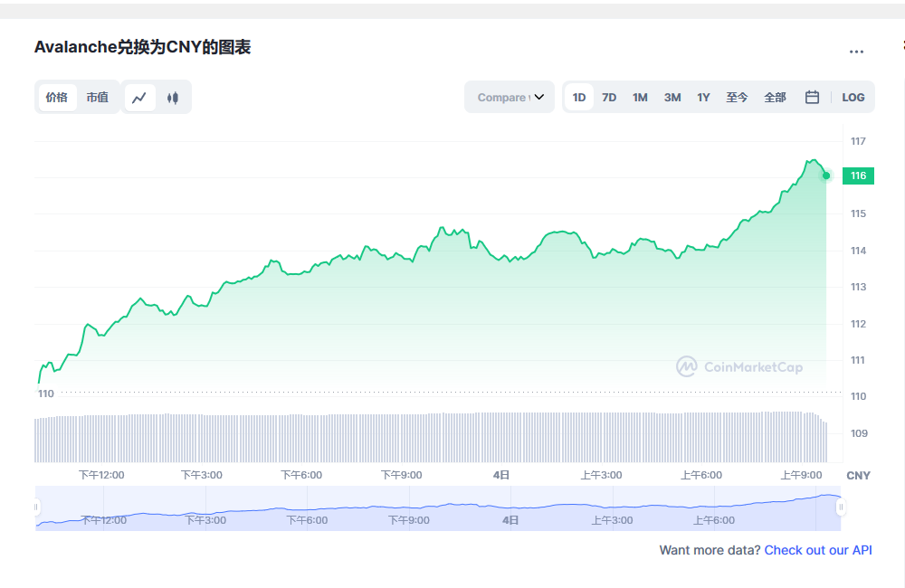Click the Avalanche兑换为CNY的图表 title
905x588 pixels.
click(x=143, y=47)
